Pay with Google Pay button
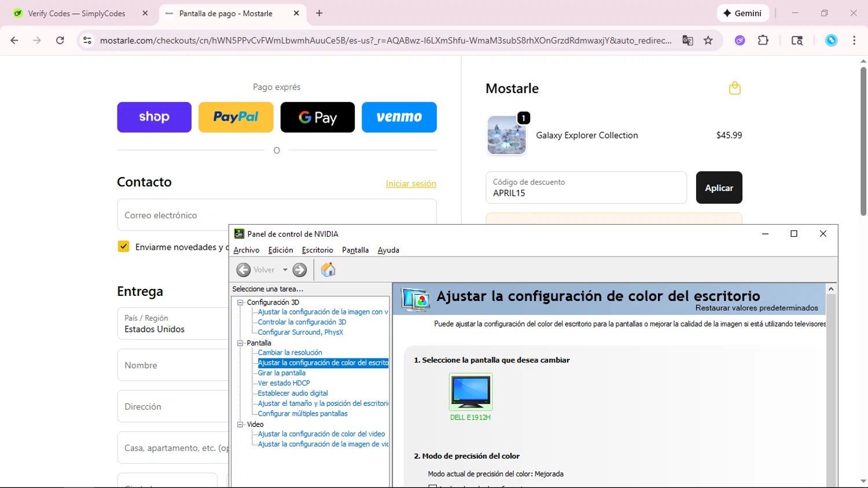 click(x=318, y=117)
